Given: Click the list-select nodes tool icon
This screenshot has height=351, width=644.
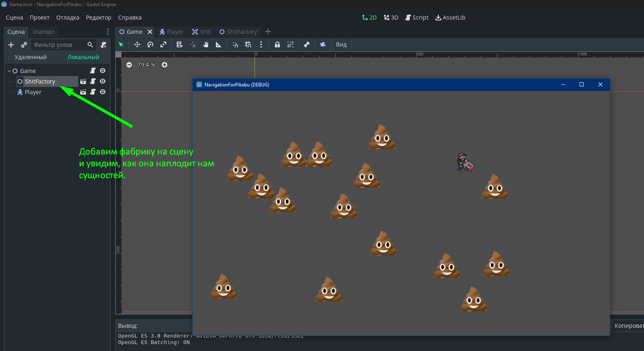Looking at the screenshot, I should [180, 44].
